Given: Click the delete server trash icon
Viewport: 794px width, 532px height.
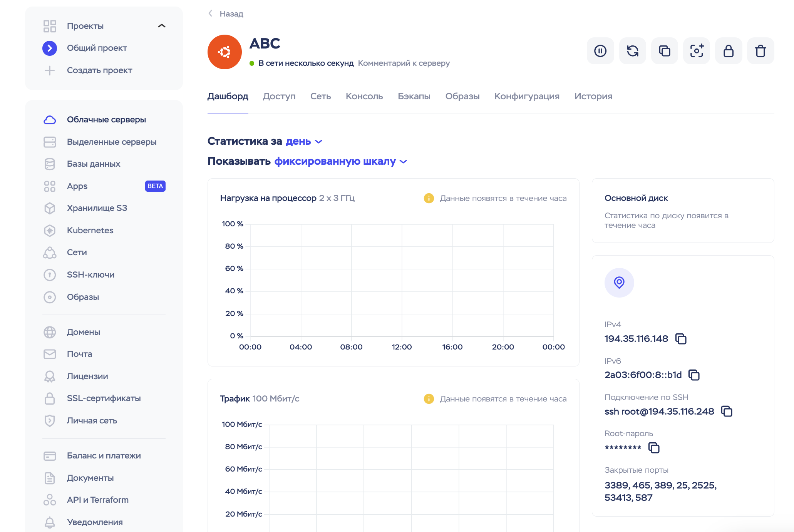Looking at the screenshot, I should [760, 51].
